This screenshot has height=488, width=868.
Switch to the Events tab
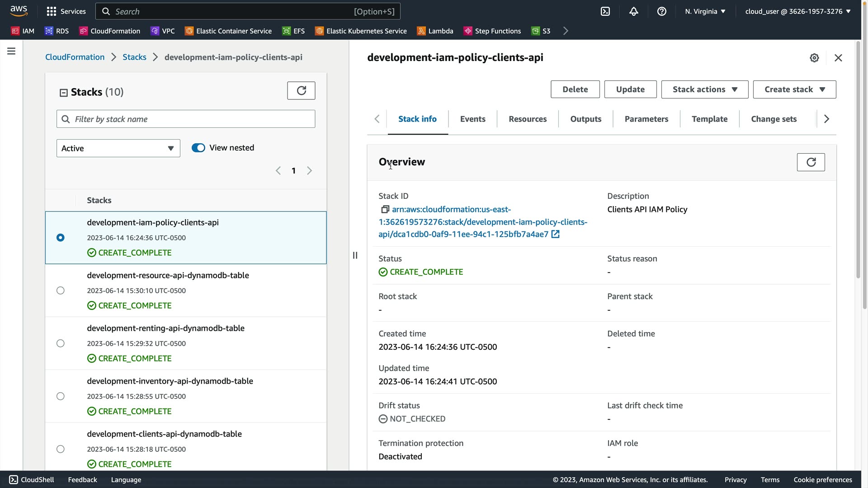[472, 119]
